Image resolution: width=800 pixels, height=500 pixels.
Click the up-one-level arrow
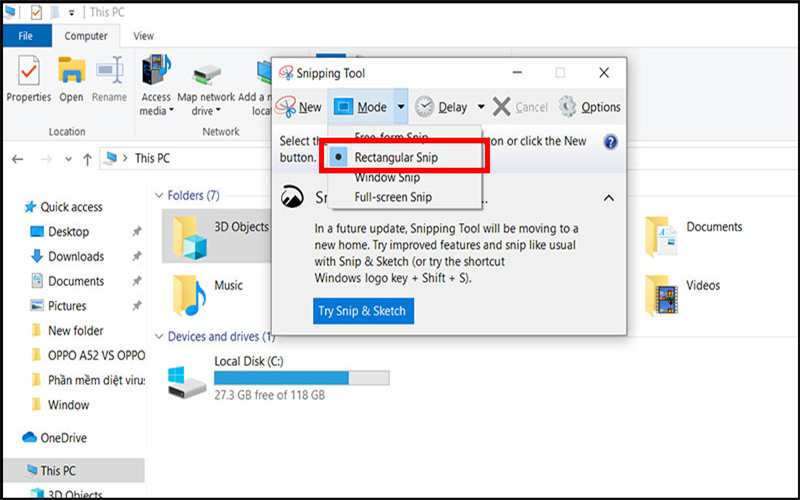click(x=87, y=159)
